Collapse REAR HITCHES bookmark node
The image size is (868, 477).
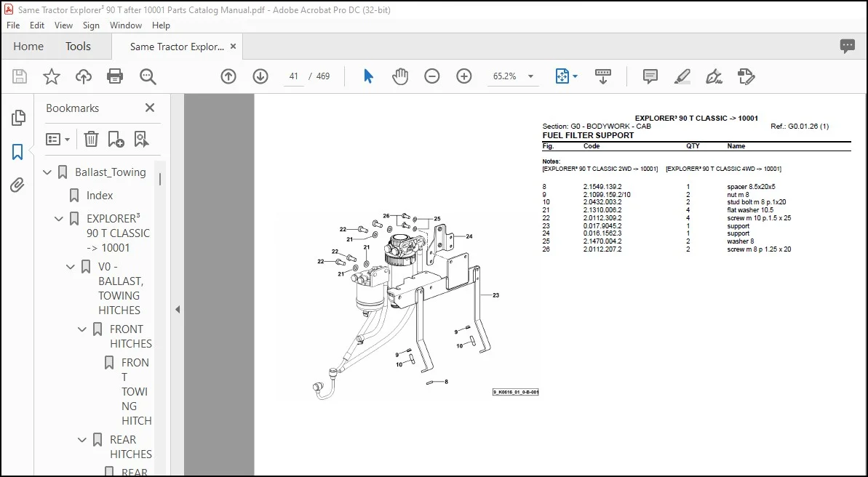(x=82, y=440)
